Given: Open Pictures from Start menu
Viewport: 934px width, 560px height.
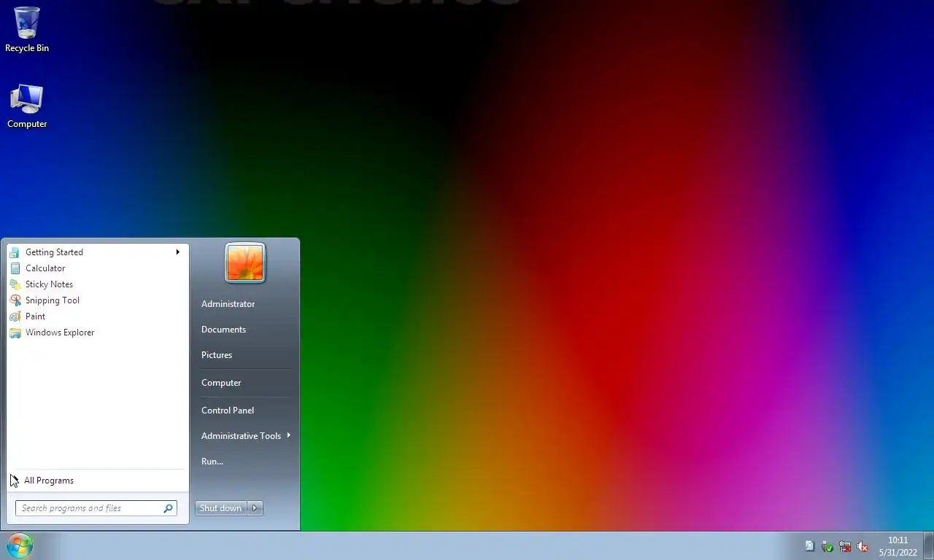Looking at the screenshot, I should tap(217, 355).
